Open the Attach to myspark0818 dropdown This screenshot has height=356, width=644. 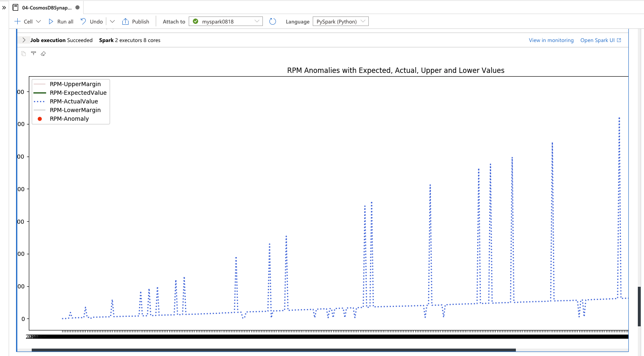226,21
